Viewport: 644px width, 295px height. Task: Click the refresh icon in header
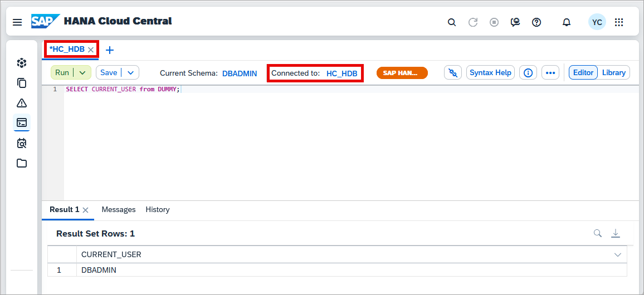[x=473, y=22]
